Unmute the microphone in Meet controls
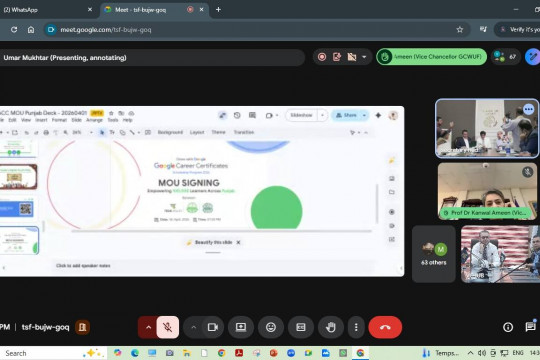Screen dimensions: 540x360 tap(168, 327)
